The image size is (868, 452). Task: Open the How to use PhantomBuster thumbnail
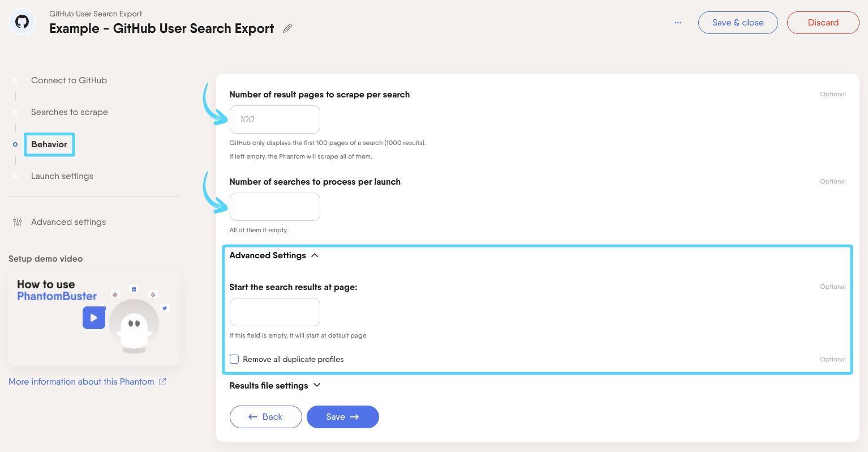click(94, 318)
